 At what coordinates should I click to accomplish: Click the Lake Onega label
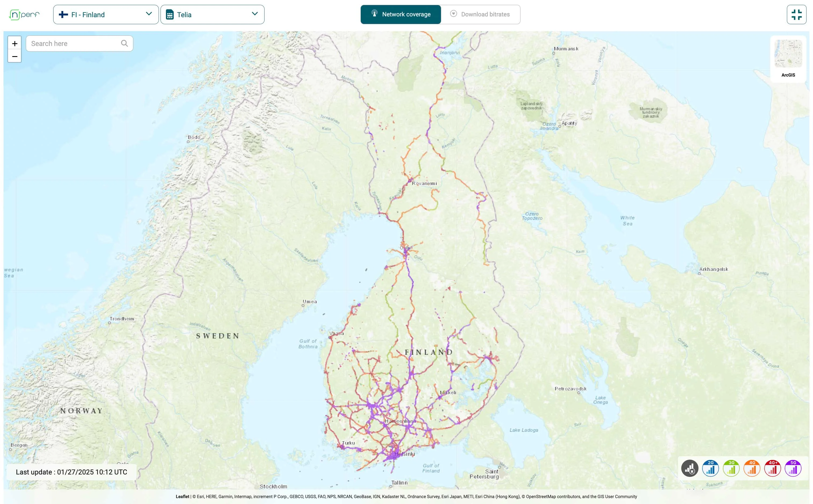pyautogui.click(x=600, y=400)
